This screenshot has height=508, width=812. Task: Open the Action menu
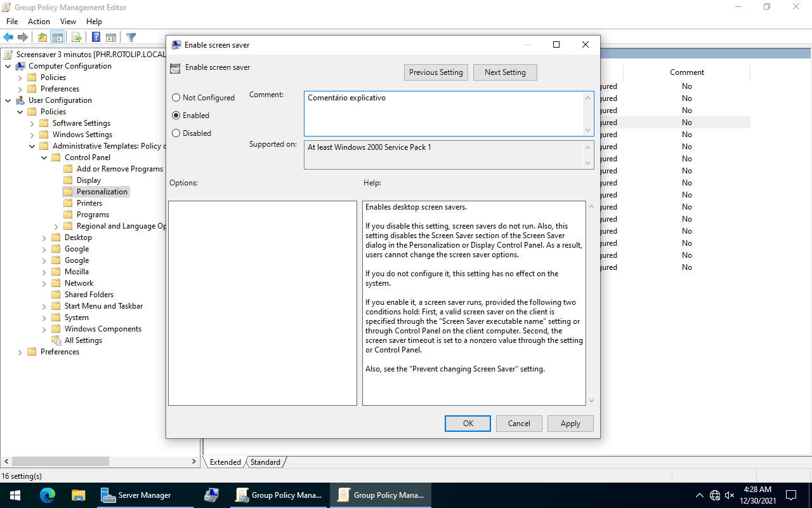tap(39, 22)
